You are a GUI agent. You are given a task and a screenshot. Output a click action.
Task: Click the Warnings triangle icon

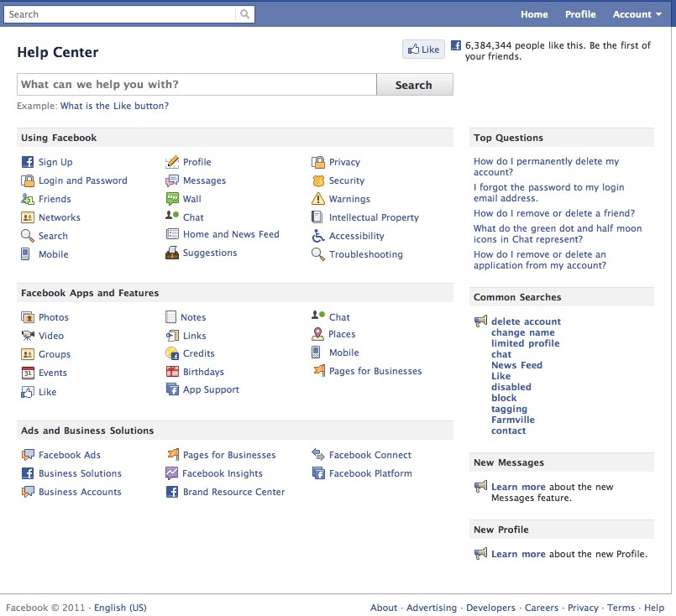[318, 199]
